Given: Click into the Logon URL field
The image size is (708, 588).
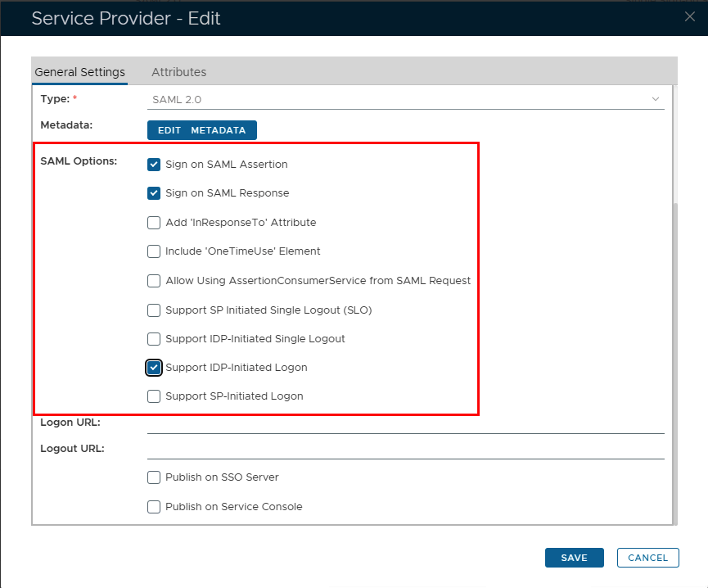Looking at the screenshot, I should [x=405, y=423].
